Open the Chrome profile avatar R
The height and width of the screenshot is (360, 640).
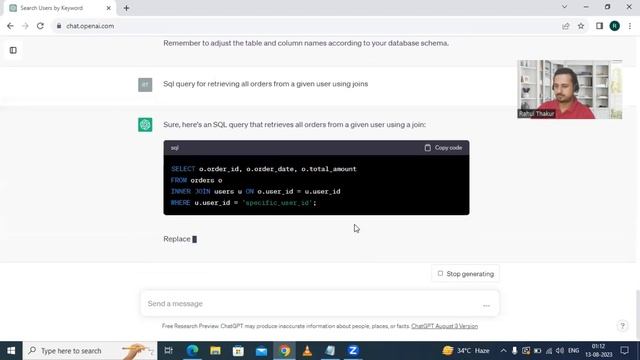tap(615, 26)
